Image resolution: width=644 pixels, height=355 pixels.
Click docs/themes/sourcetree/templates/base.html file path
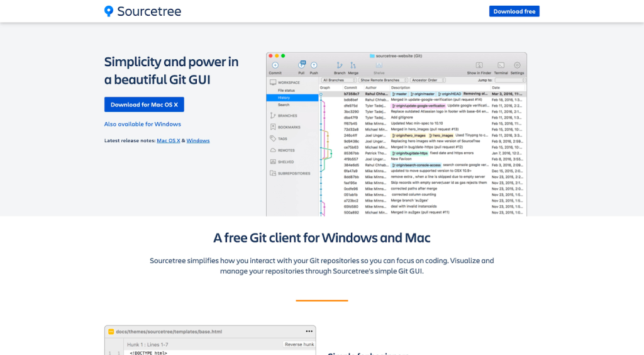[x=169, y=332]
